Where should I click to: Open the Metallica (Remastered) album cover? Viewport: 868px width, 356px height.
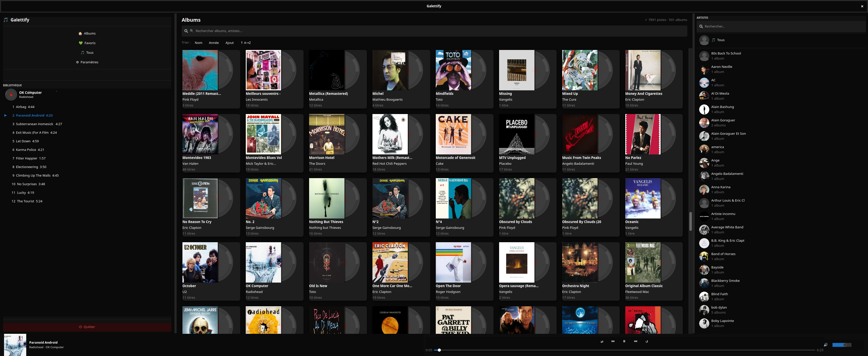click(327, 70)
